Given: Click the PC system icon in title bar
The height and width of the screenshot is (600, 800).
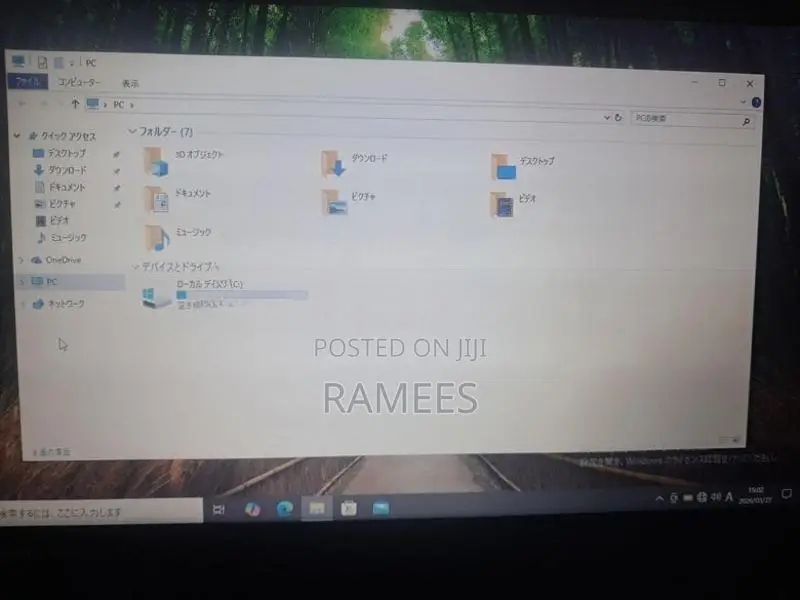Looking at the screenshot, I should (18, 61).
